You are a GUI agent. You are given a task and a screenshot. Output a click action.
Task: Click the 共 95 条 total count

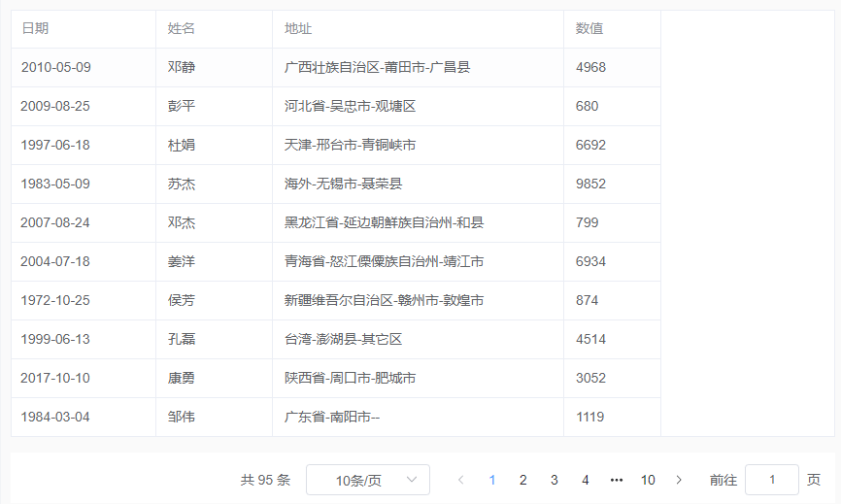tap(265, 480)
